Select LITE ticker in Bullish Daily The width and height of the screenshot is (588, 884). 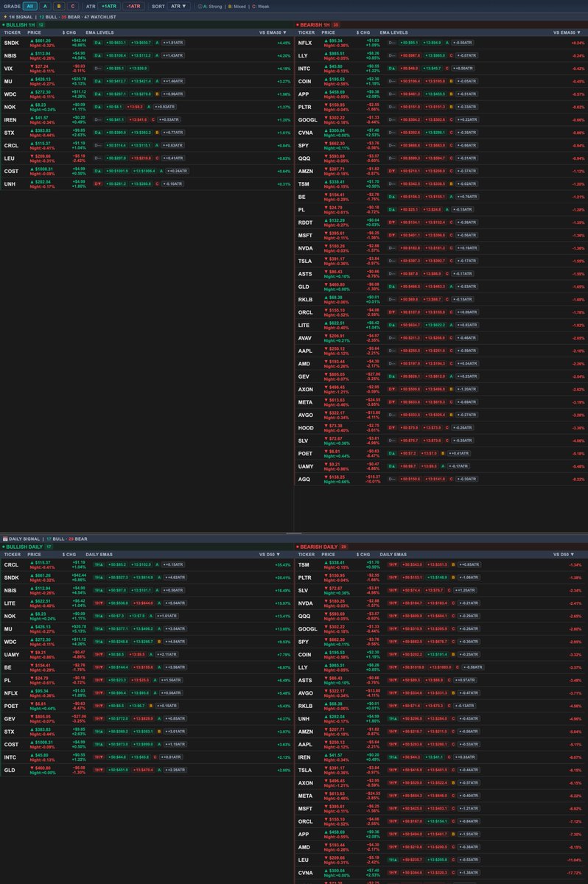(x=10, y=602)
